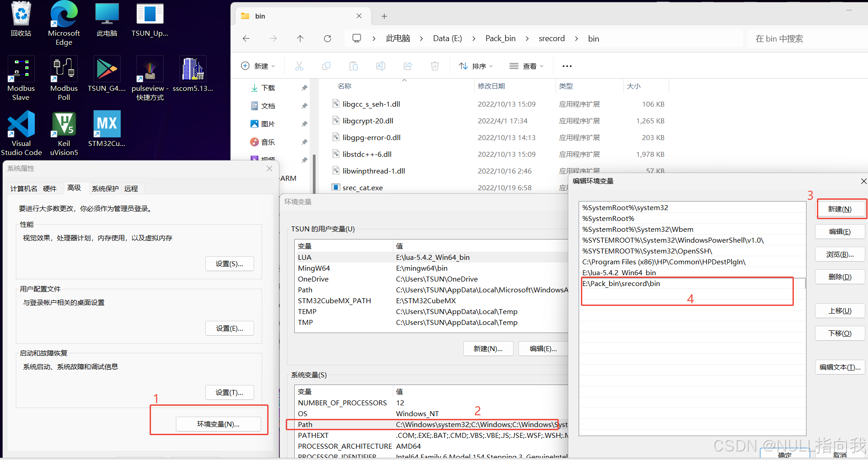Click the 上移(U) move up button
Screen dimensions: 868x460
840,310
